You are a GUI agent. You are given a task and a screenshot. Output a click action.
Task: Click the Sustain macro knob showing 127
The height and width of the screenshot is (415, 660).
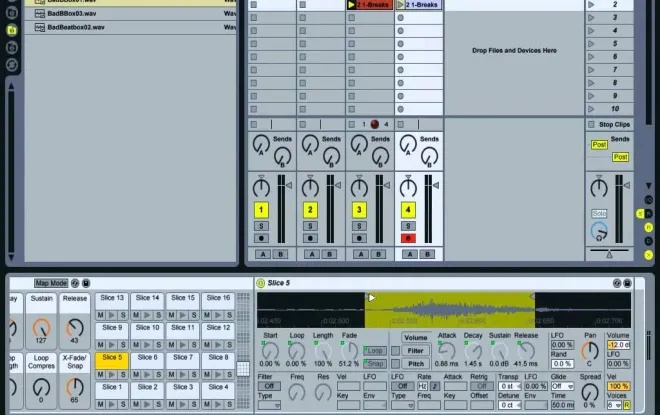(41, 327)
